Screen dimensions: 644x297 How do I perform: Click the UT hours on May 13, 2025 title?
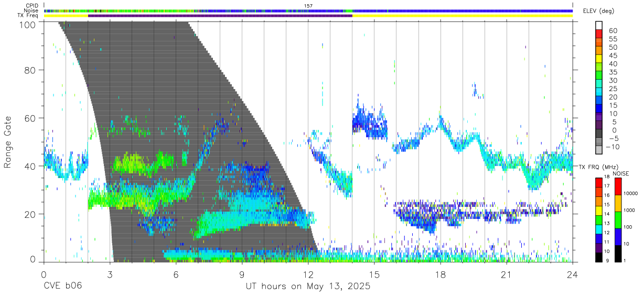tap(308, 286)
